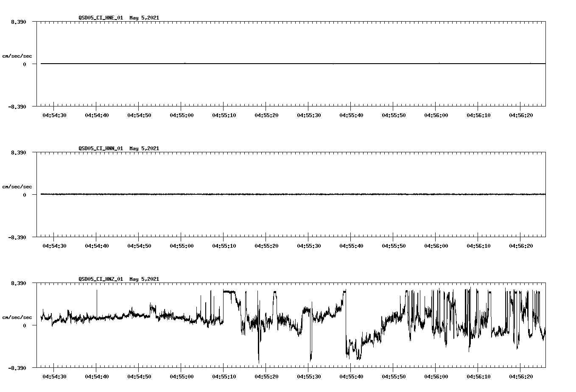Viewport: 576px width, 392px height.
Task: Click the 04:55:30 tick label on HNN axis
Action: pos(309,245)
